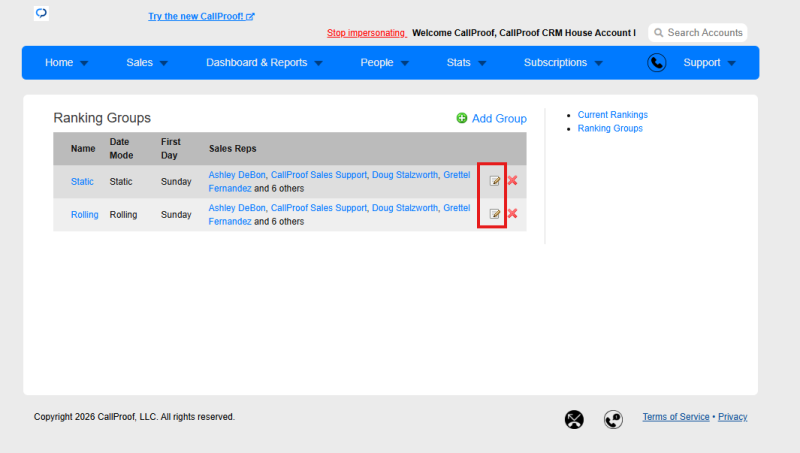
Task: Edit the Static ranking group
Action: point(494,181)
